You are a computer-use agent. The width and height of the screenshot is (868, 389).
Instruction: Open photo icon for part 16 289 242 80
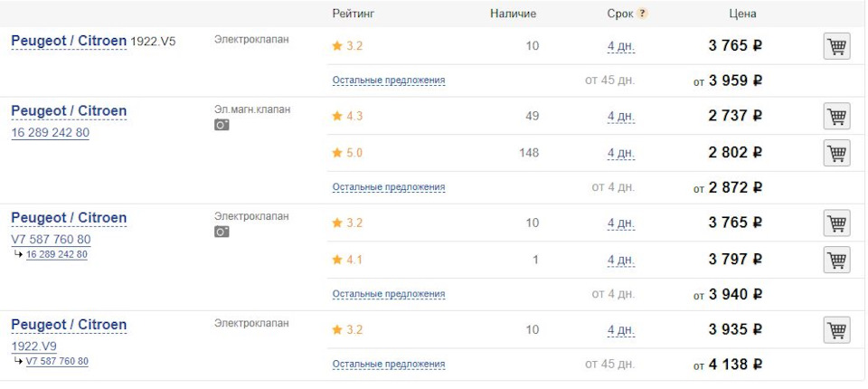(222, 125)
